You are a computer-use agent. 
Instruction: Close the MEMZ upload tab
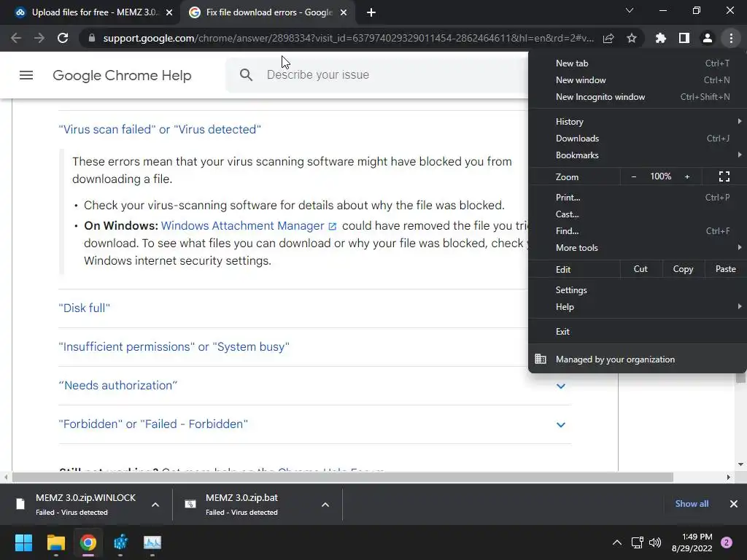coord(169,13)
